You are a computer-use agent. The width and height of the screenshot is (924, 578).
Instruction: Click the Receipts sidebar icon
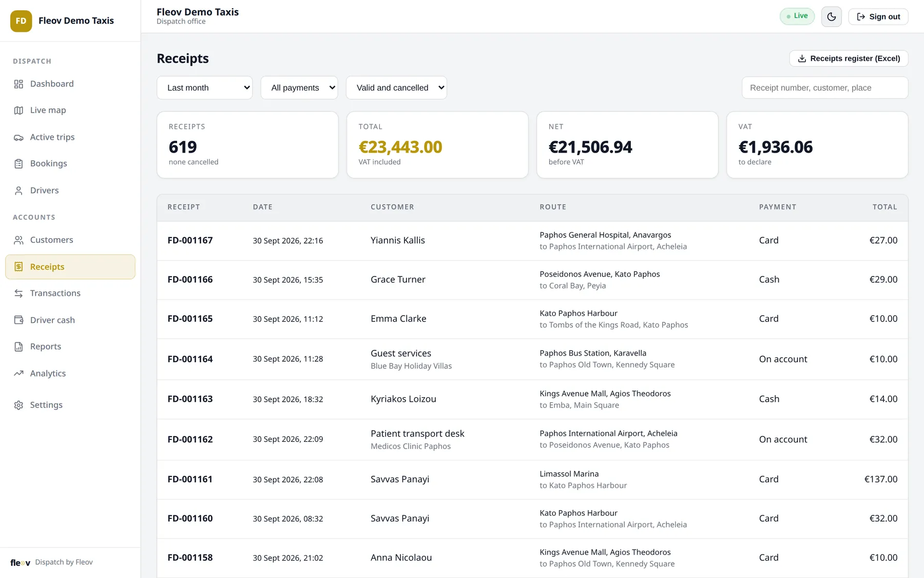(18, 267)
